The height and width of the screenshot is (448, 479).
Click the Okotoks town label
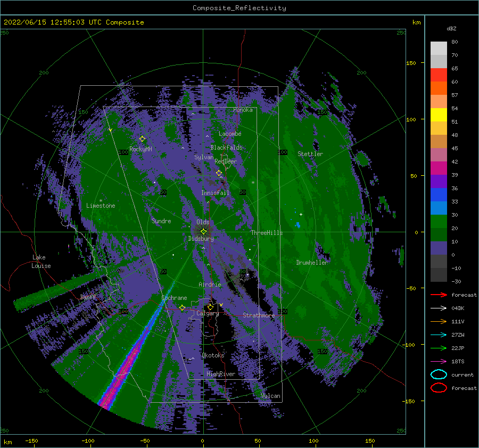coord(213,355)
